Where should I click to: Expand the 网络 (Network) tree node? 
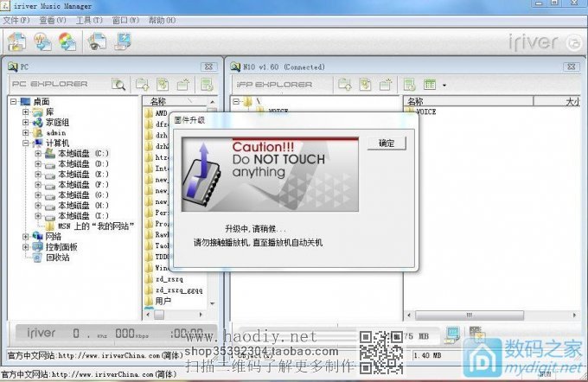click(26, 236)
